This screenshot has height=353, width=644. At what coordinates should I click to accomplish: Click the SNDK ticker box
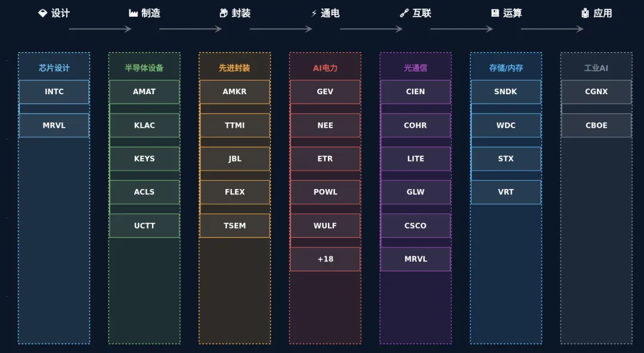[x=506, y=92]
